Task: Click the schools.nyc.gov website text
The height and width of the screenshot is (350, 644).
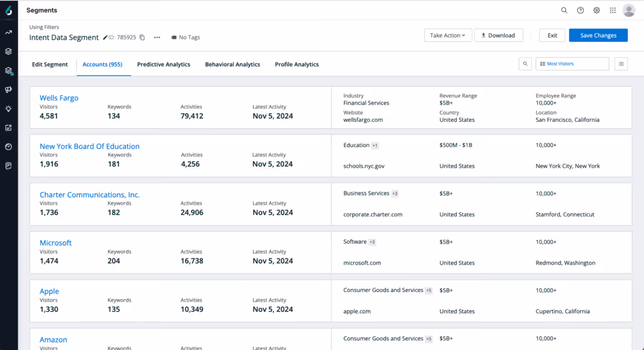Action: click(364, 166)
